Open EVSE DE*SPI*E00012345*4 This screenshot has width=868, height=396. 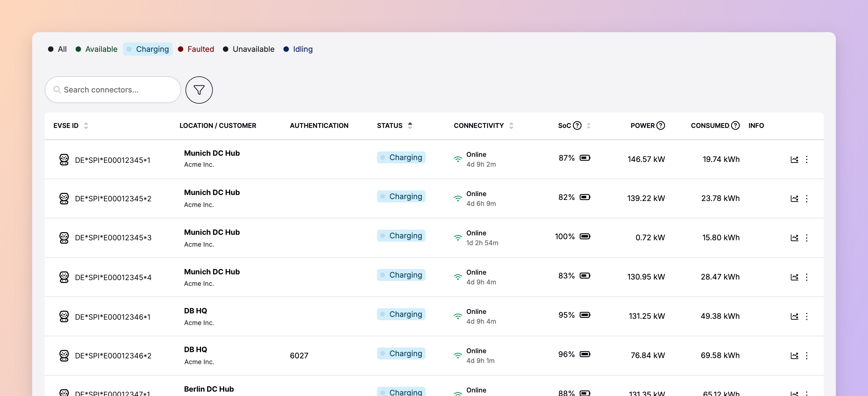coord(113,277)
